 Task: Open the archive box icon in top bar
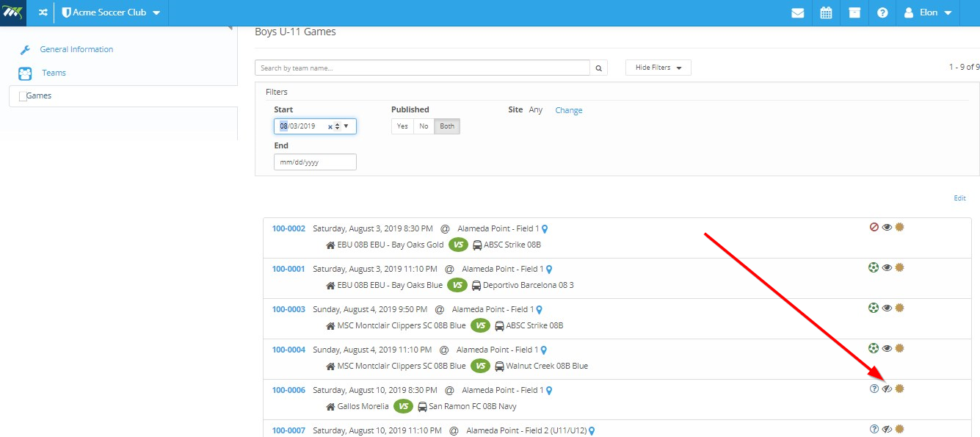point(854,12)
